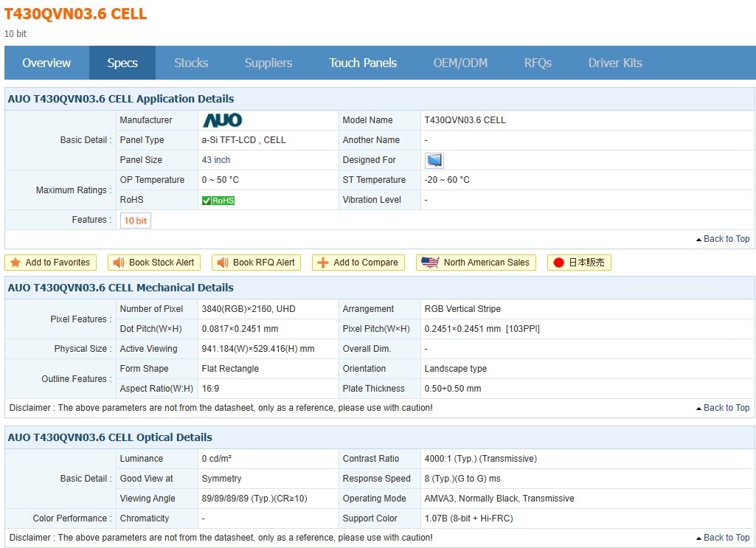
Task: Open the OEM/ODM tab
Action: [460, 63]
